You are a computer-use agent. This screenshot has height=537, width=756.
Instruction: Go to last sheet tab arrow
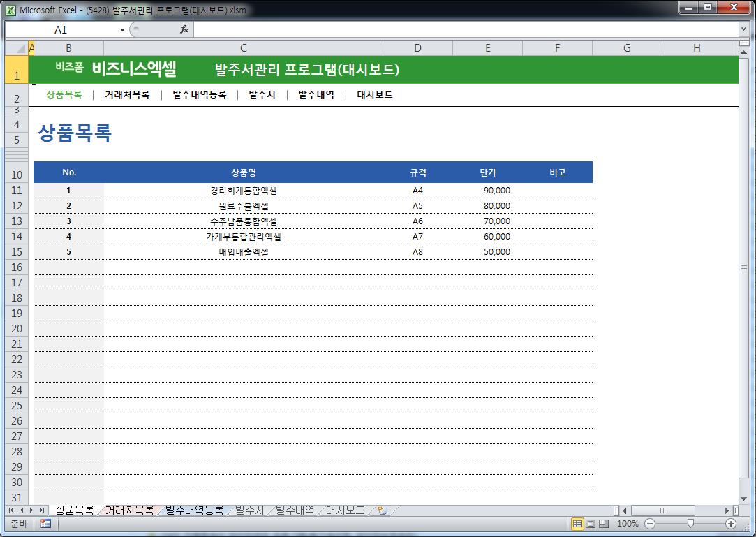(x=41, y=510)
